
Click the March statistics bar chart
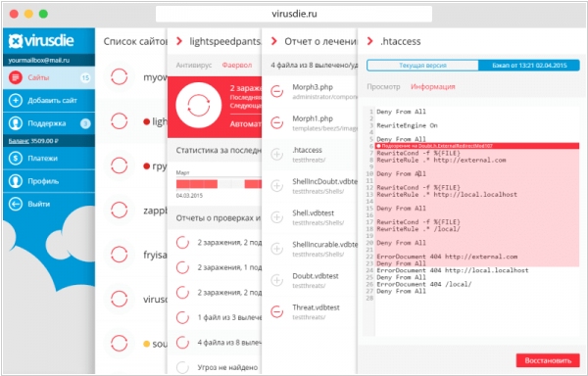coord(219,184)
